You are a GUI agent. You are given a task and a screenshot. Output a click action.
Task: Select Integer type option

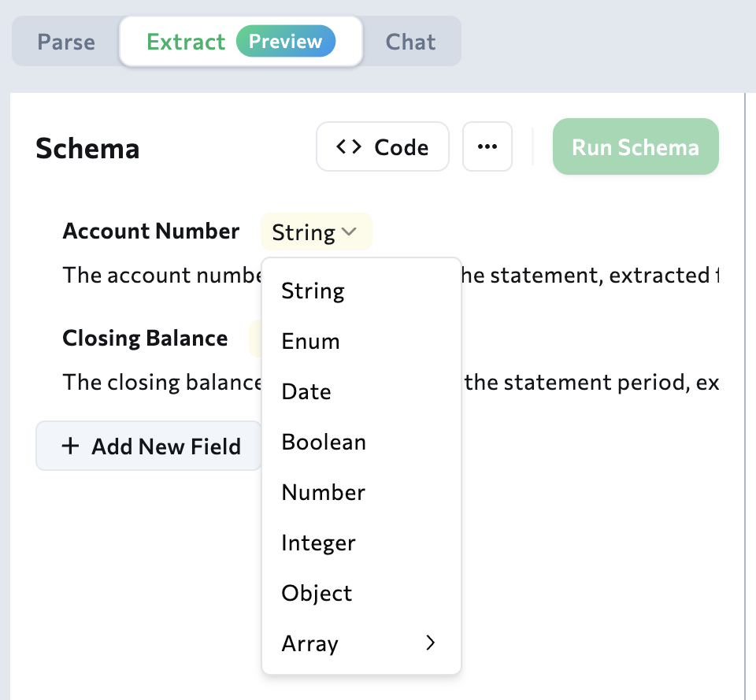(x=319, y=543)
